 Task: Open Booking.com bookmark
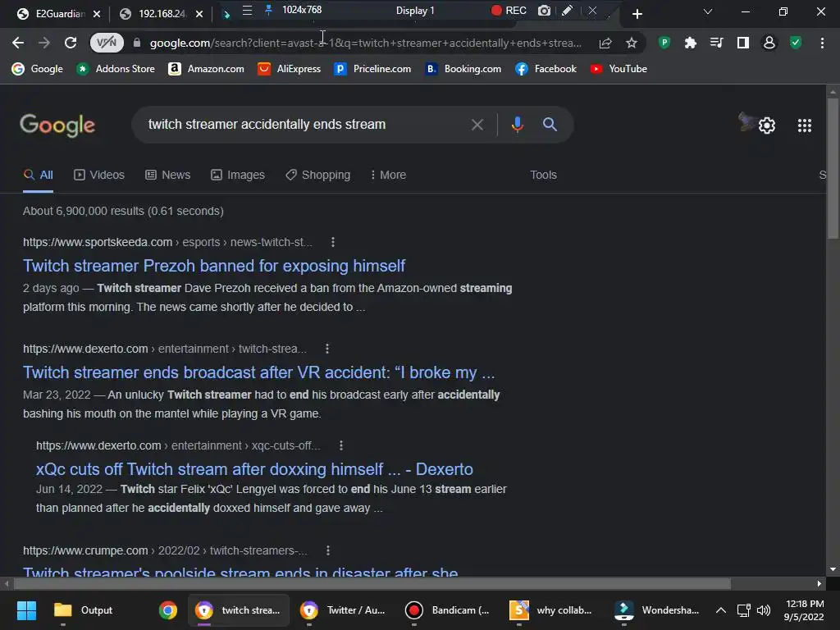coord(463,69)
